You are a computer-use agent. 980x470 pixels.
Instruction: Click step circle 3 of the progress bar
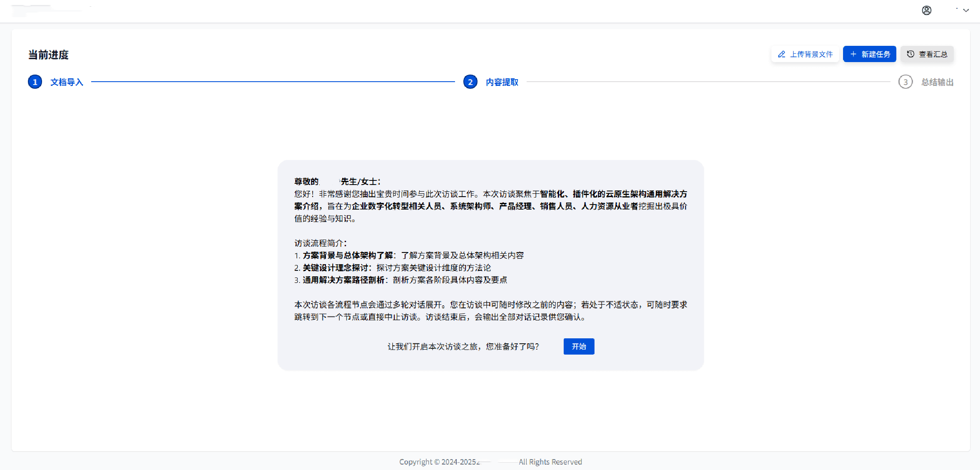[x=906, y=82]
